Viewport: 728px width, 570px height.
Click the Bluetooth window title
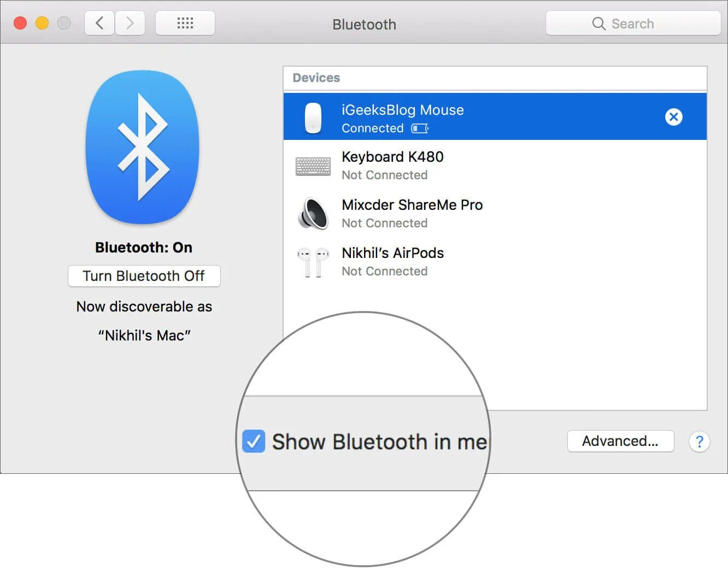pos(364,25)
